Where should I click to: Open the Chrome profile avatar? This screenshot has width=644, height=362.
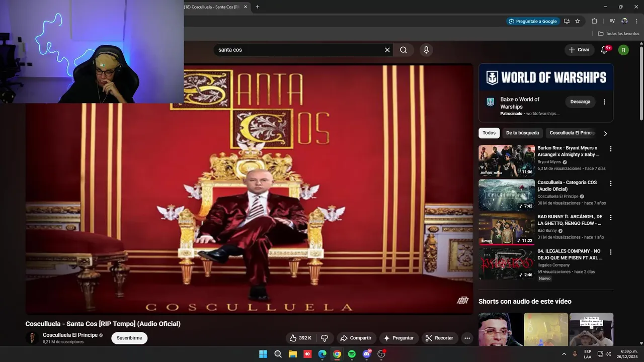(x=624, y=21)
